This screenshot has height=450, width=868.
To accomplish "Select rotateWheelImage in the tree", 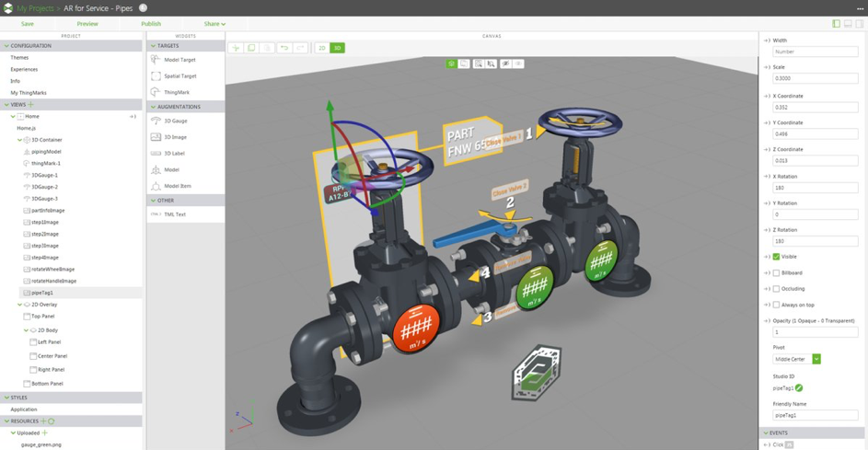I will [52, 269].
